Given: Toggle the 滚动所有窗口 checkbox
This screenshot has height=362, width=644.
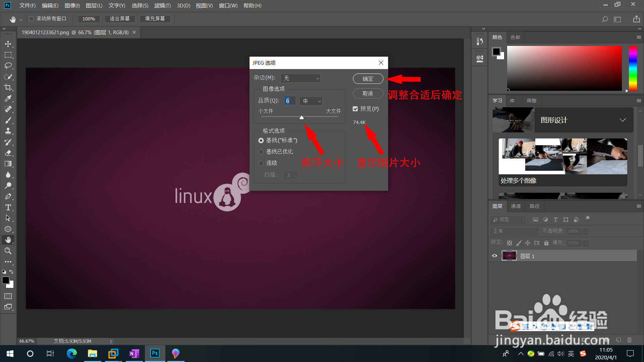Looking at the screenshot, I should (x=31, y=19).
